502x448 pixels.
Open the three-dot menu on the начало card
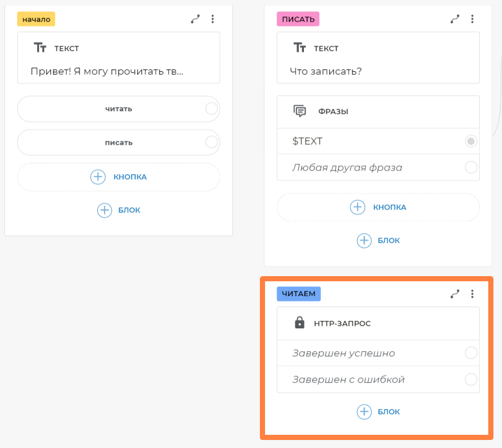[213, 19]
